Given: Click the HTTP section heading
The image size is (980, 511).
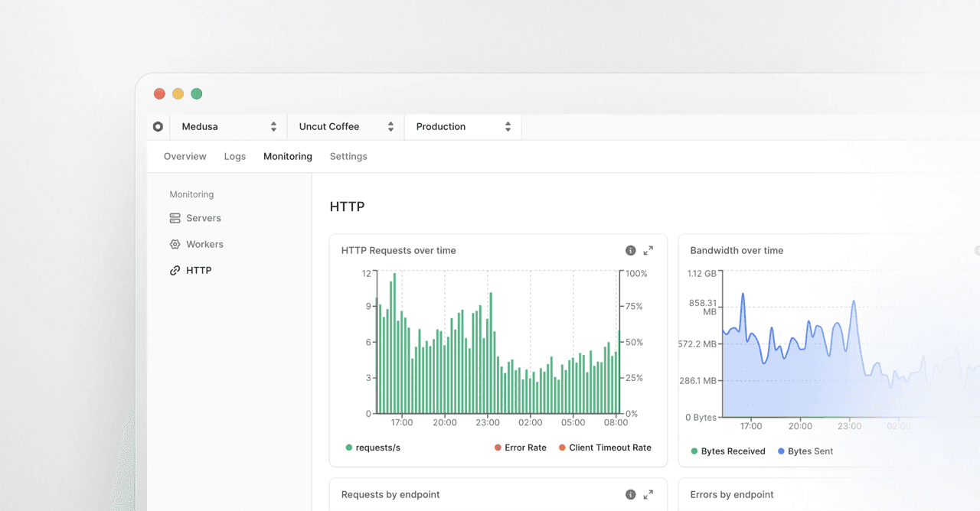Looking at the screenshot, I should (x=347, y=207).
